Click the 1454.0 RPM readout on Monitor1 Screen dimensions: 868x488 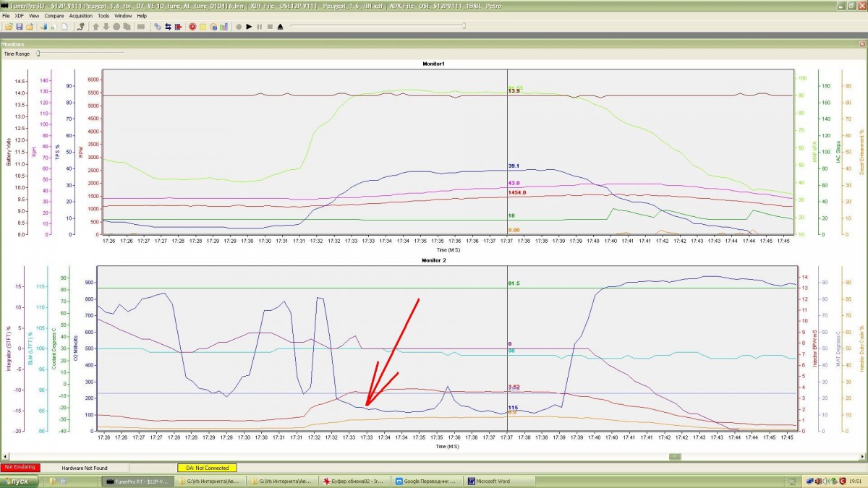click(x=516, y=193)
